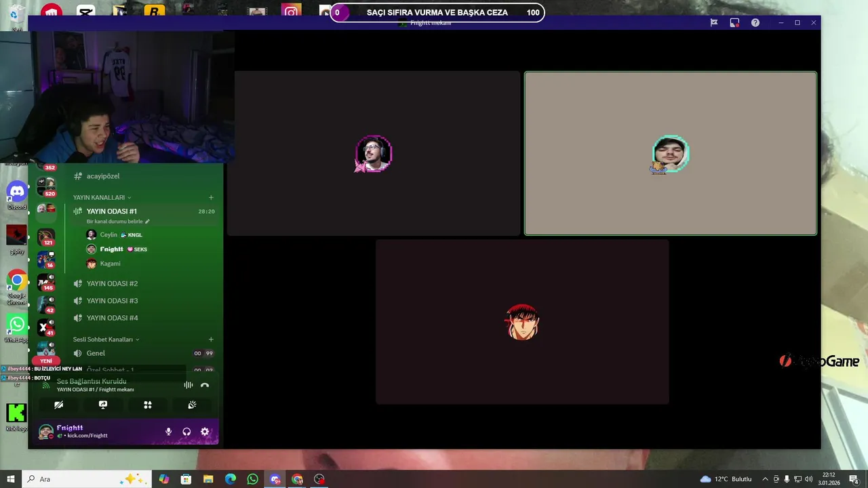Screen dimensions: 868x488
Task: Toggle noise suppression waveform icon
Action: coord(188,385)
